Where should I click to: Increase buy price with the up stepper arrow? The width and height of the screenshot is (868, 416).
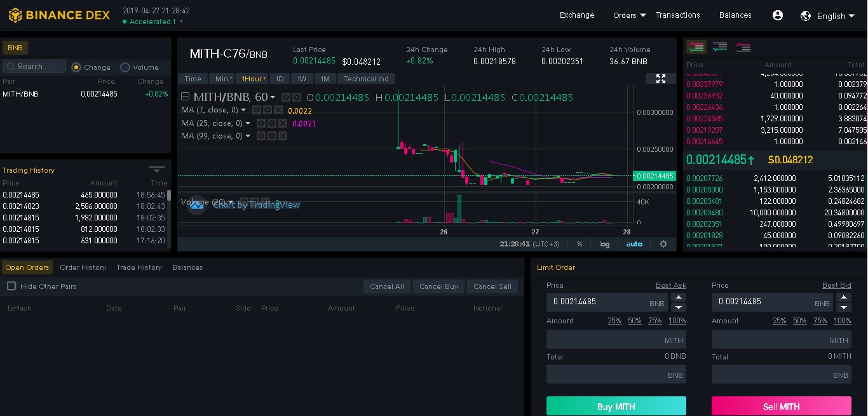(x=679, y=297)
